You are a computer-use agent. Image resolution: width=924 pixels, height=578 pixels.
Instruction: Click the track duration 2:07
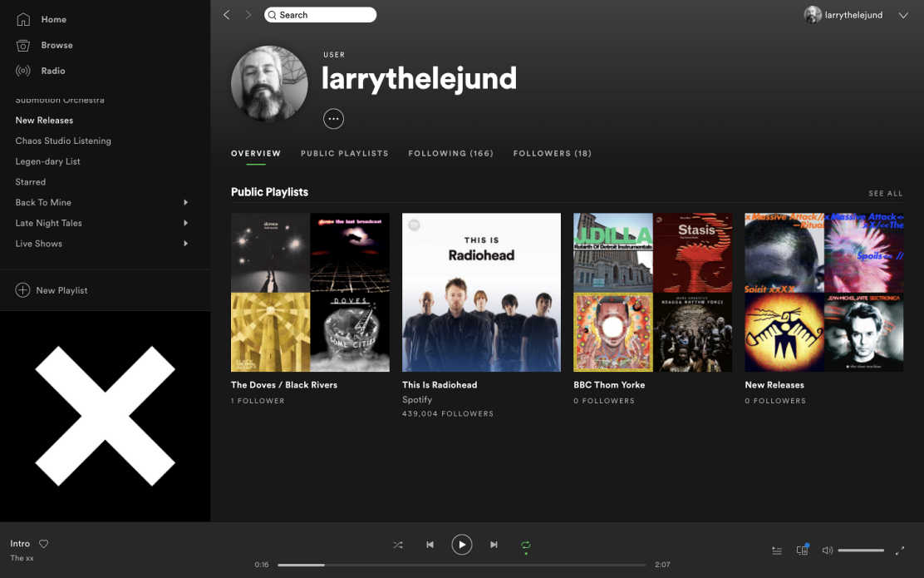tap(662, 565)
